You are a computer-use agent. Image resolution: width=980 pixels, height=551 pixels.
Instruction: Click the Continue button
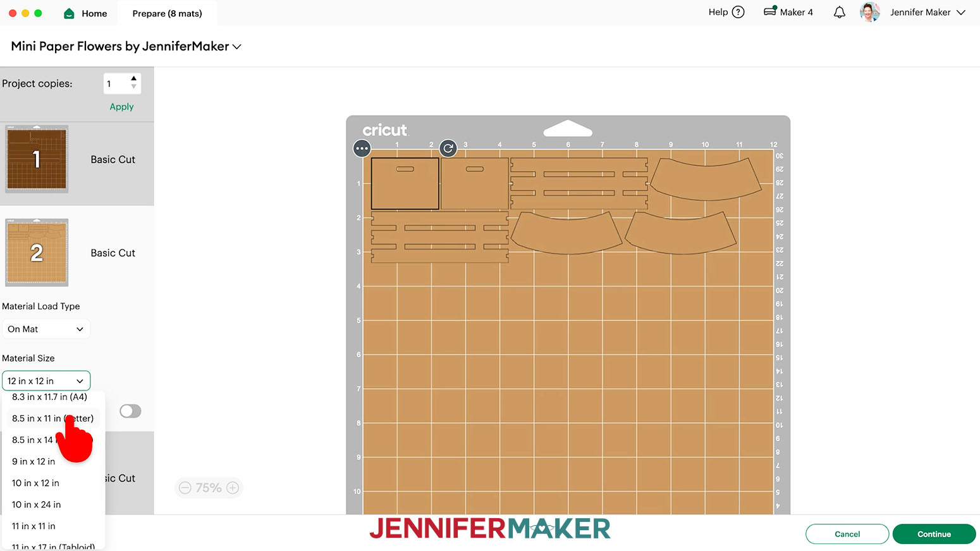tap(934, 534)
